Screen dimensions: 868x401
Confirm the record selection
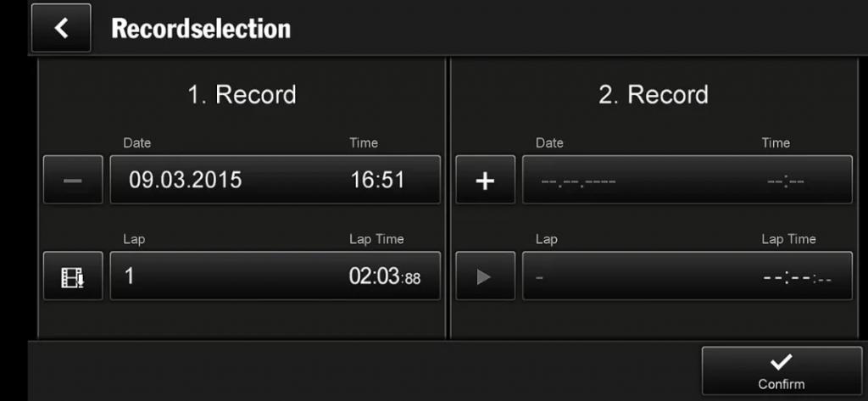(781, 371)
